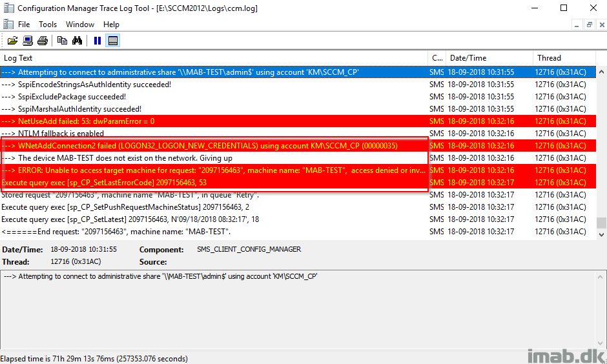Viewport: 607px width, 364px height.
Task: Select the 'sp_CP_SetLatest' query row
Action: coord(298,219)
